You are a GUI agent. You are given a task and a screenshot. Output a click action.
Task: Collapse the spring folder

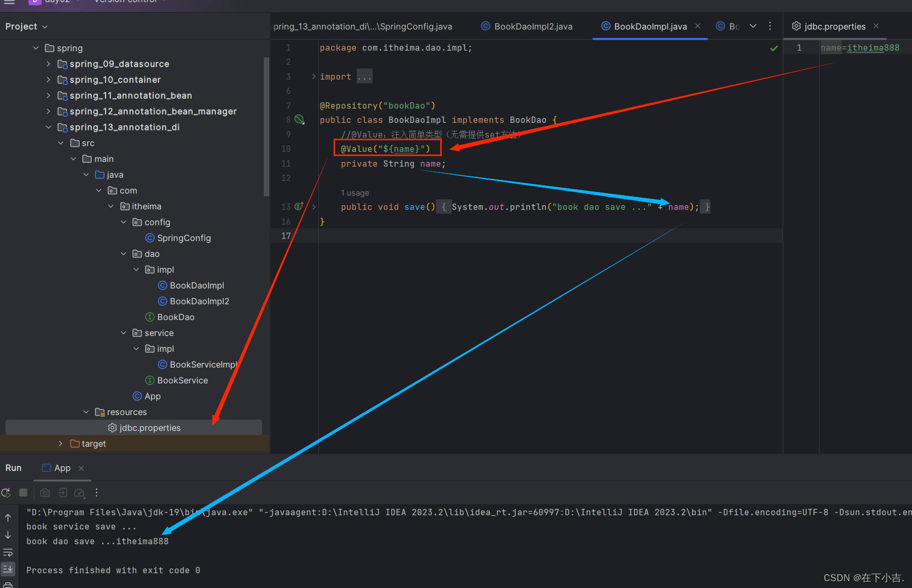click(x=36, y=48)
